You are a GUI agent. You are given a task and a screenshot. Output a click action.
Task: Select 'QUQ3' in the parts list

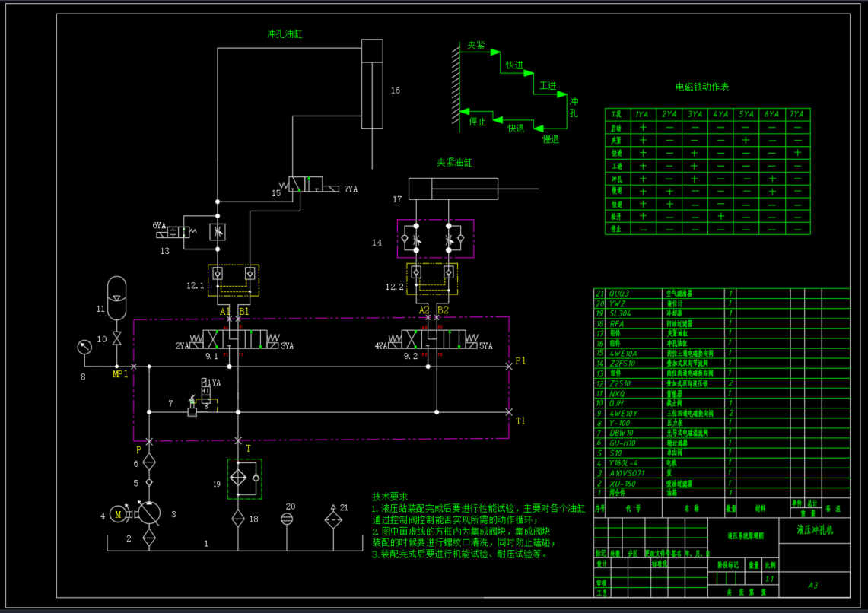pyautogui.click(x=619, y=294)
